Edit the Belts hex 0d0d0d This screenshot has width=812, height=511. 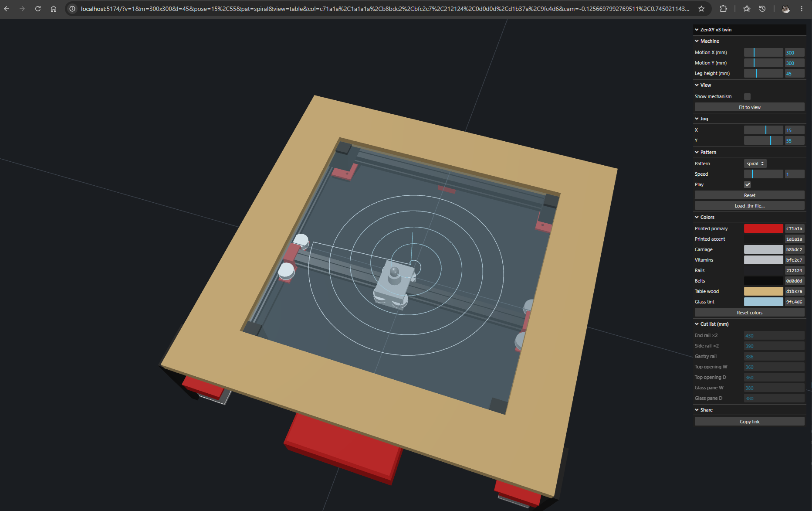click(x=795, y=281)
